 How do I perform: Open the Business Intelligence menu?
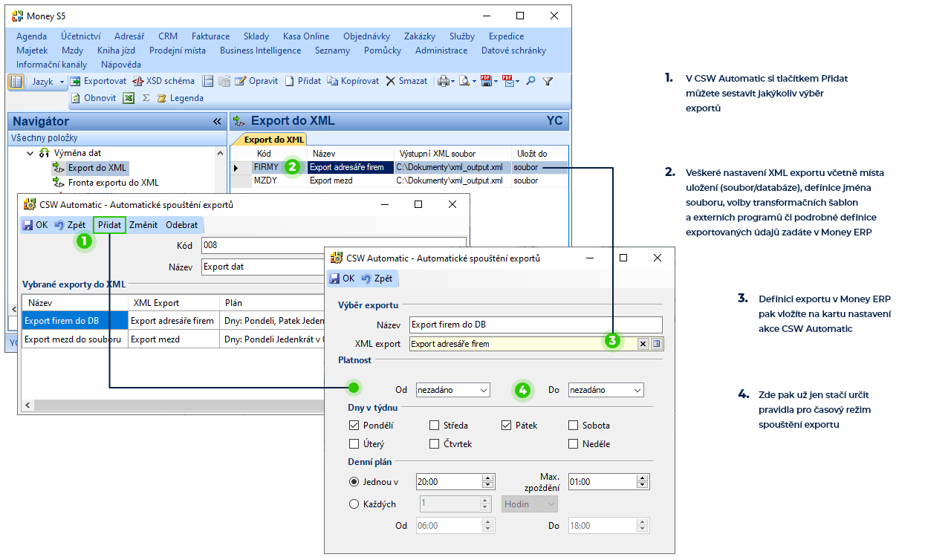[x=260, y=51]
